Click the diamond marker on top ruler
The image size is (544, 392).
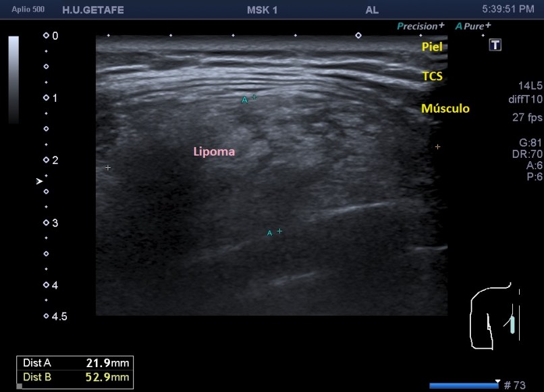358,35
